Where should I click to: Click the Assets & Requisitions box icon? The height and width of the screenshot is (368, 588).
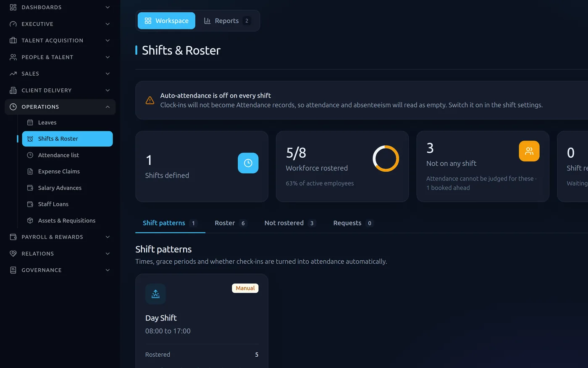(30, 220)
